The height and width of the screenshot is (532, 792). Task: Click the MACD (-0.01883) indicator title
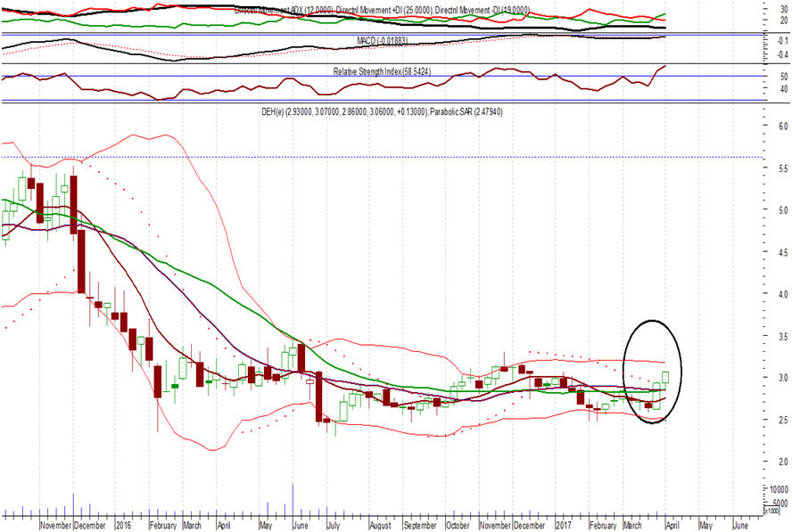pos(383,40)
